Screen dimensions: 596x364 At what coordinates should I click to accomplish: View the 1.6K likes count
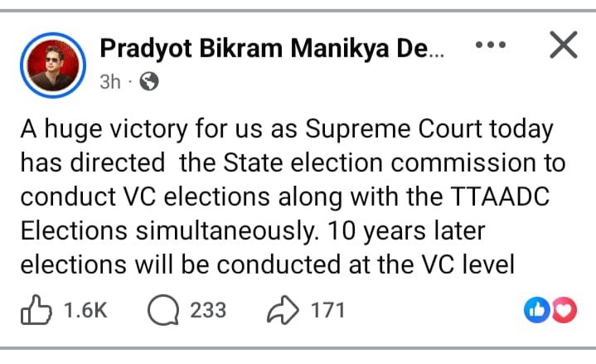click(x=85, y=310)
